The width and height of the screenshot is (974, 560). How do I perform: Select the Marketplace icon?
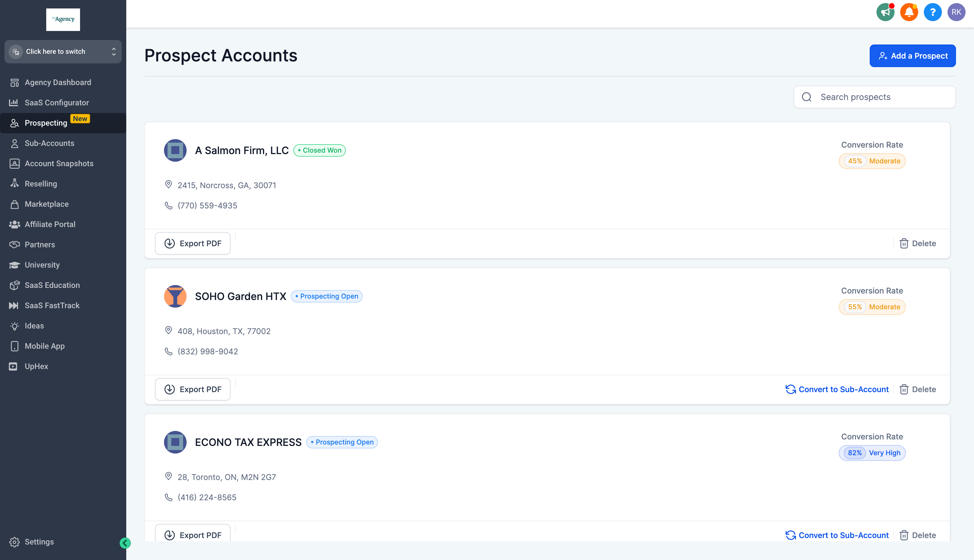(x=14, y=204)
